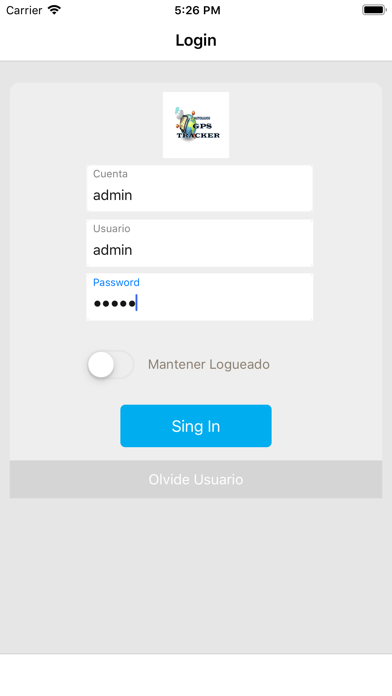The image size is (392, 696).
Task: Open the Olvide Usuario link
Action: click(196, 479)
